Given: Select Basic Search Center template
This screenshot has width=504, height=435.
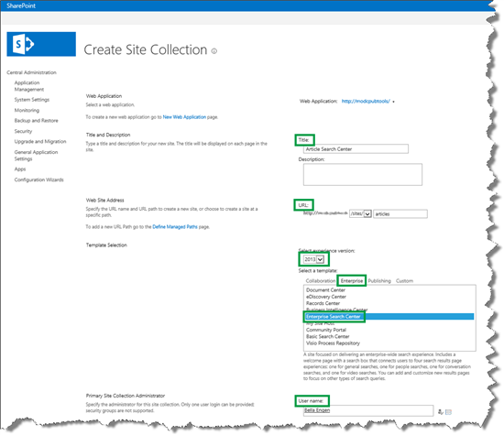Looking at the screenshot, I should 327,336.
